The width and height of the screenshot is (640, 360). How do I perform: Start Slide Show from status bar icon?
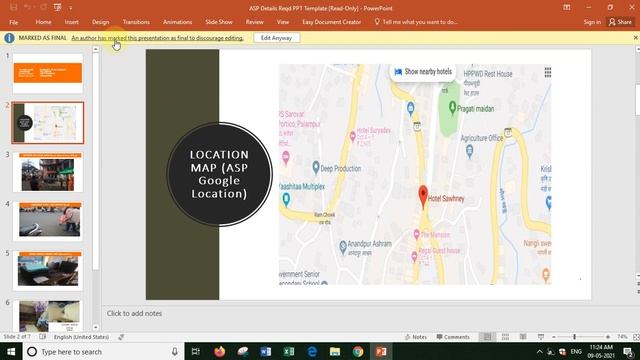pos(541,337)
